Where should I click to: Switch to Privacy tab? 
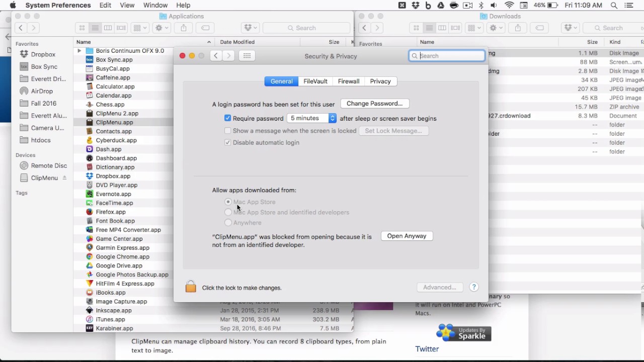pyautogui.click(x=380, y=81)
